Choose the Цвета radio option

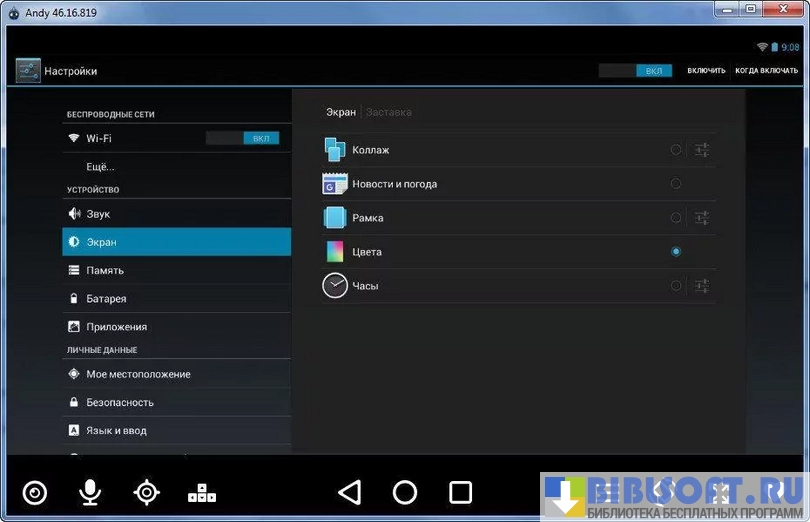point(676,252)
